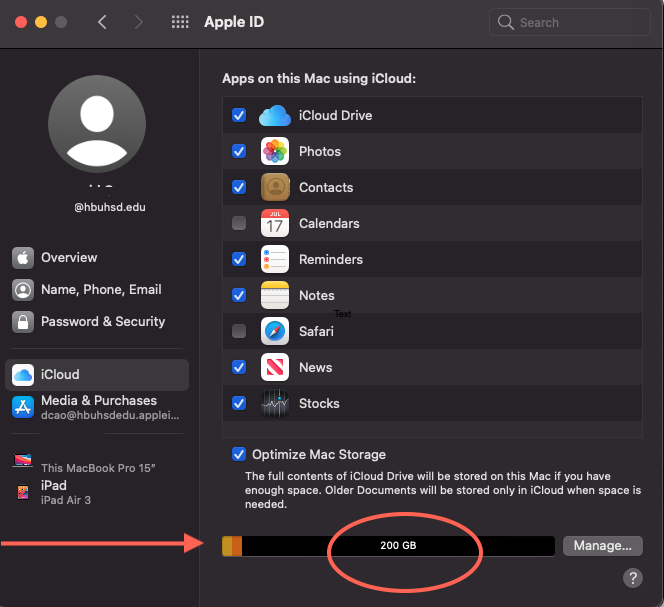This screenshot has width=664, height=607.
Task: Click the iCloud Drive cloud icon
Action: coord(275,116)
